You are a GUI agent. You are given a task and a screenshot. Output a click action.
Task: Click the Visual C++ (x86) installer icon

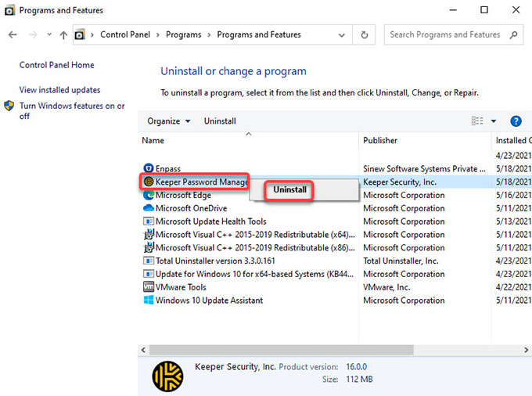tap(149, 248)
